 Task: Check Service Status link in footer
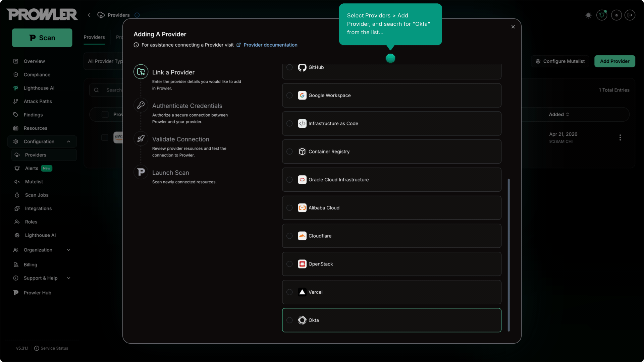[x=51, y=348]
